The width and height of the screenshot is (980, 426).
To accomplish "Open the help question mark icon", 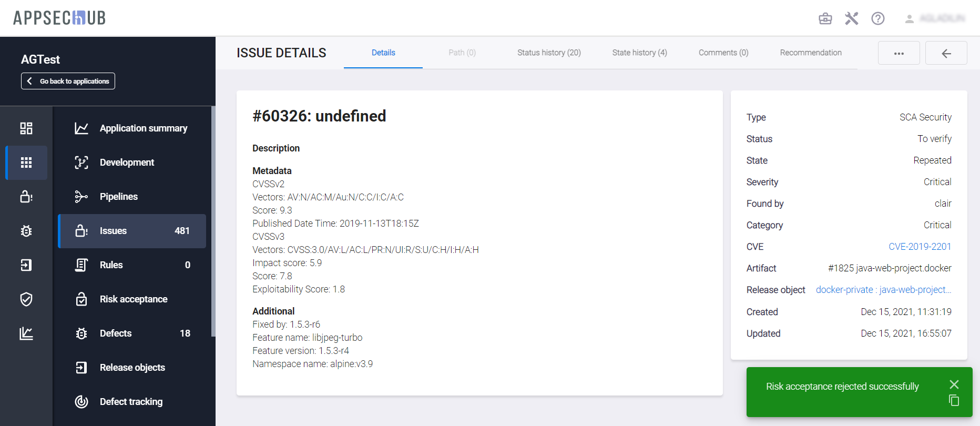I will point(877,19).
